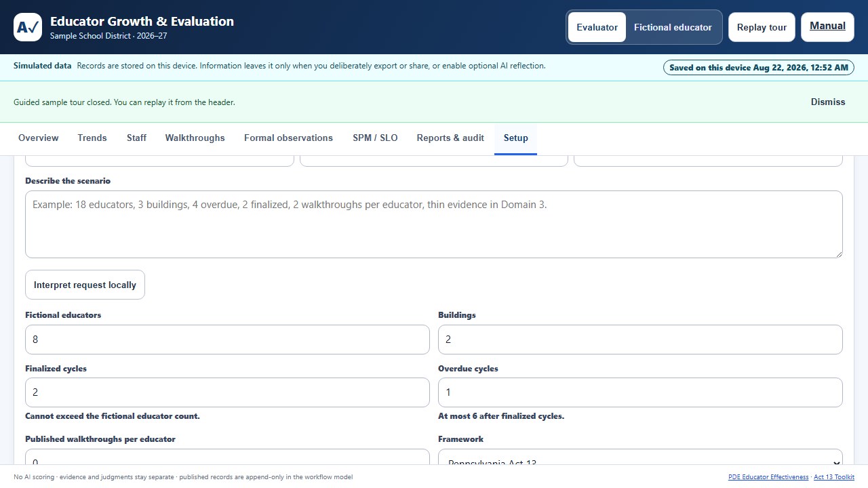Screen dimensions: 868x488
Task: Click the Replay tour button
Action: (x=762, y=27)
